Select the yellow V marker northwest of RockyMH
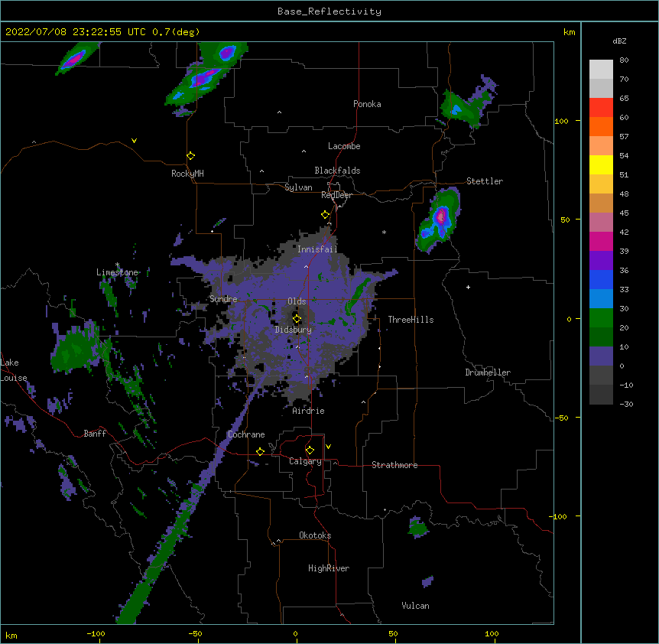 pos(134,141)
